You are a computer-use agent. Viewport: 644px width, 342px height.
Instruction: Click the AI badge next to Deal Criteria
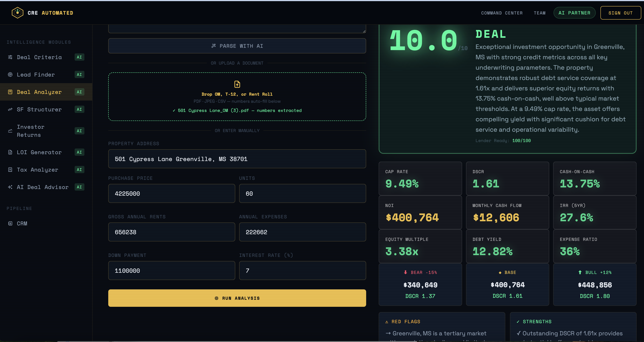(79, 57)
